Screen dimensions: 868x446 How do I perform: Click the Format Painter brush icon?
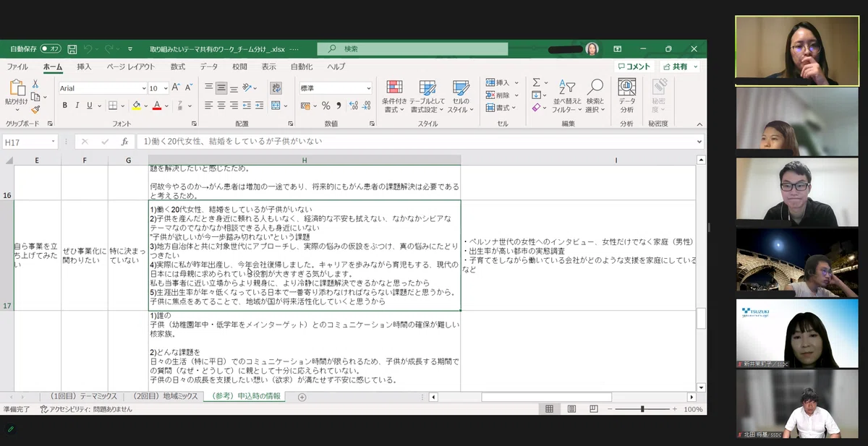(35, 109)
